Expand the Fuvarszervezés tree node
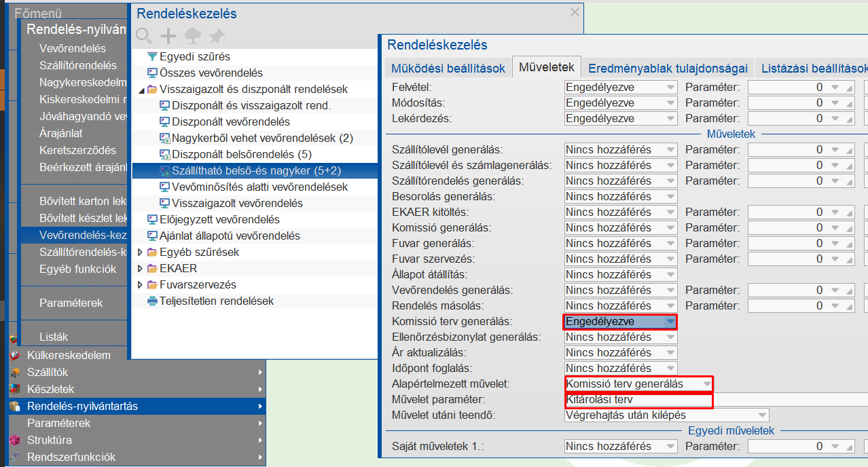 141,284
